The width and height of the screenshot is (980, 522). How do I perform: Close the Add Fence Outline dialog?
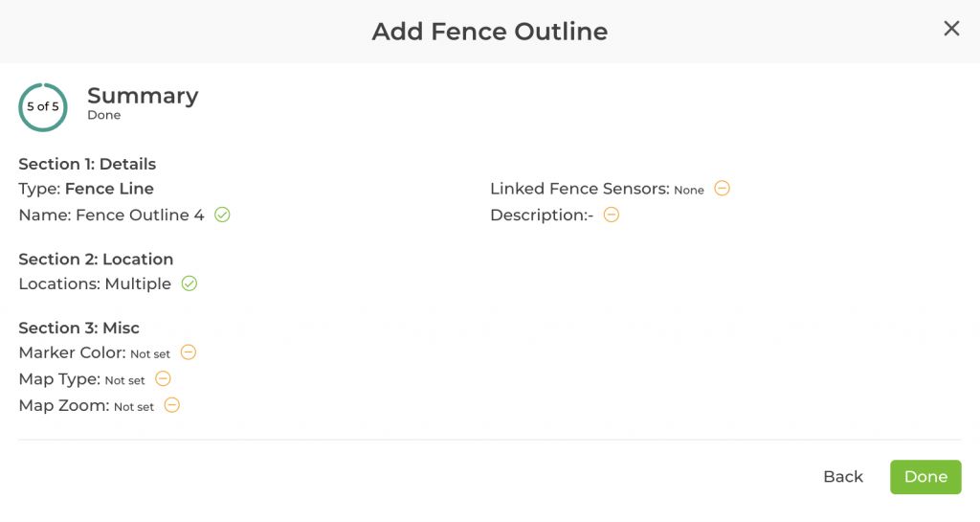click(x=951, y=29)
